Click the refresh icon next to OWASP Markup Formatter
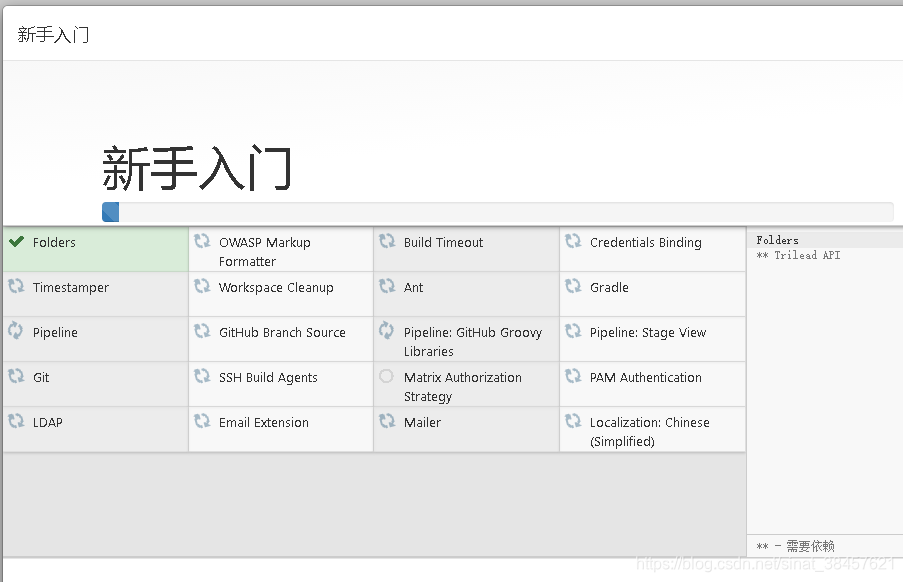Image resolution: width=903 pixels, height=582 pixels. pos(202,241)
